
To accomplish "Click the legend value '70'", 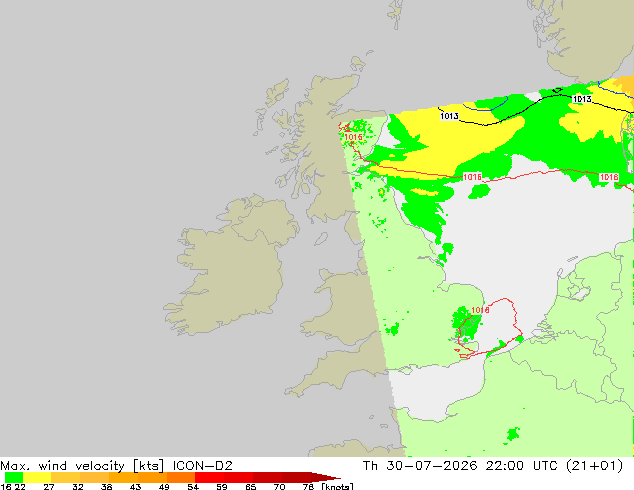I will (279, 487).
